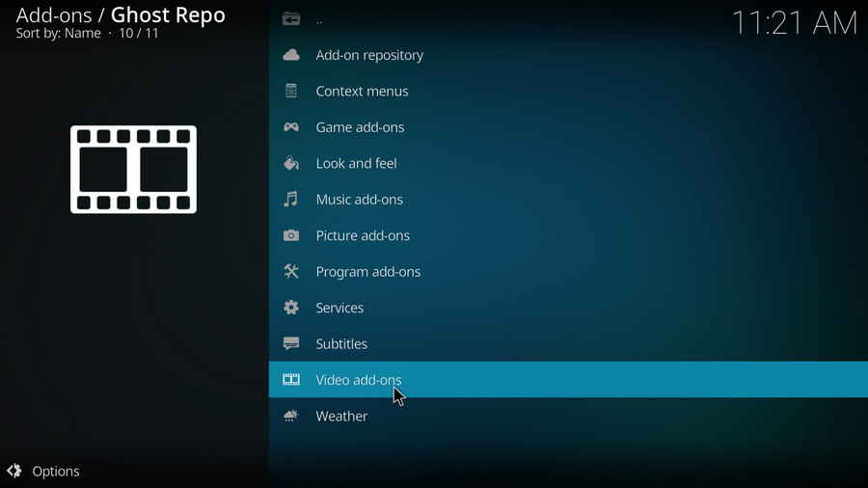Click the cloud icon beside Add-on repository
Image resolution: width=868 pixels, height=488 pixels.
tap(291, 55)
